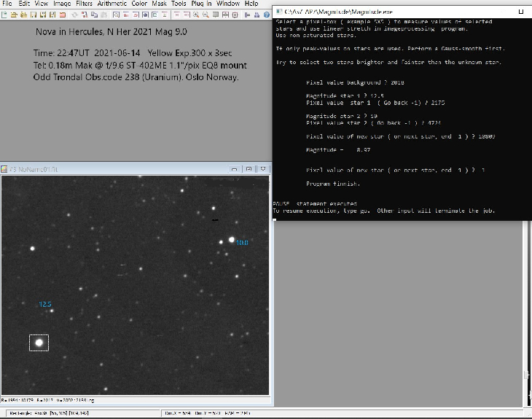Click the NoName01.fit window icon
532x419 pixels.
4,168
